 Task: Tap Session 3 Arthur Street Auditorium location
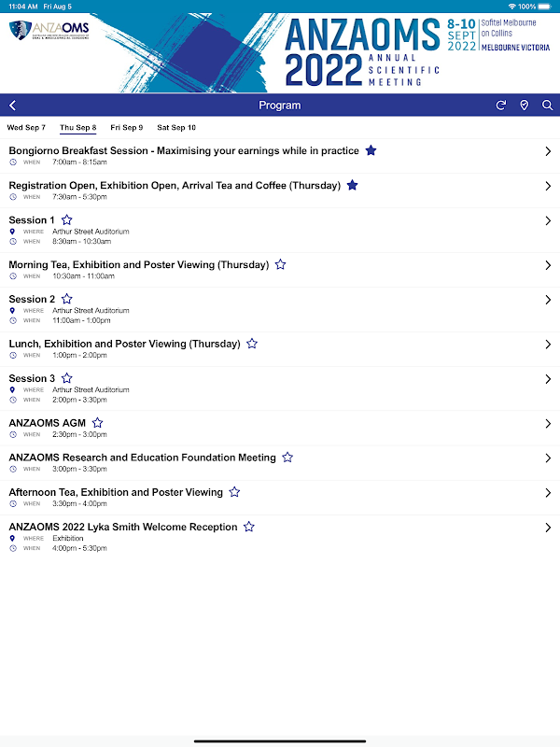[91, 389]
